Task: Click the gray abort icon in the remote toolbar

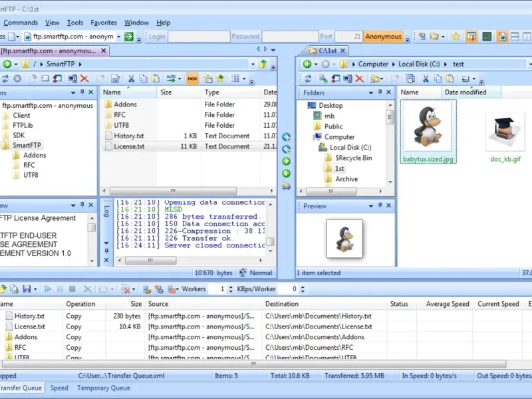Action: (17, 78)
